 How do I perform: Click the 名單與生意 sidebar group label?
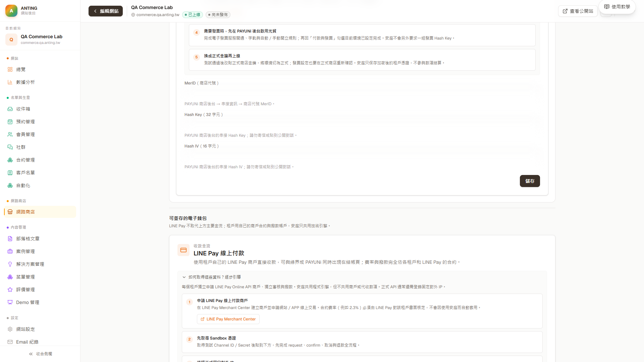click(x=20, y=98)
